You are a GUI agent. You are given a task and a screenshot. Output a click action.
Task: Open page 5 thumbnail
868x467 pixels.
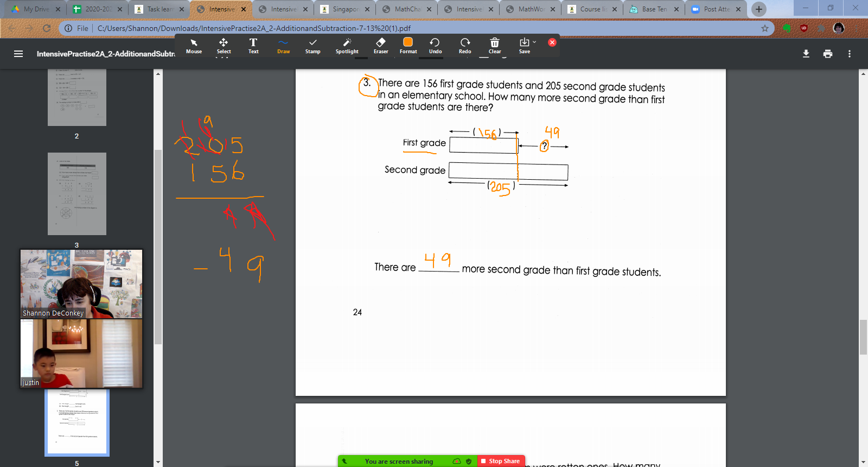[77, 422]
